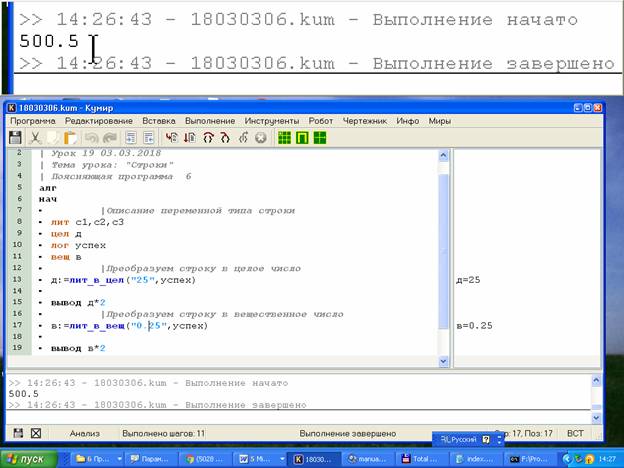
Task: Click the 'в=0.25' value in the margin
Action: click(x=474, y=326)
